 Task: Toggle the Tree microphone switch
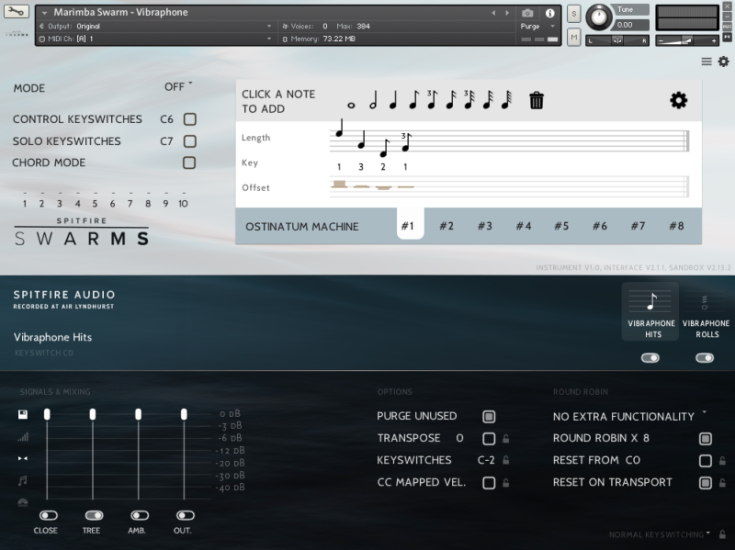[x=94, y=515]
